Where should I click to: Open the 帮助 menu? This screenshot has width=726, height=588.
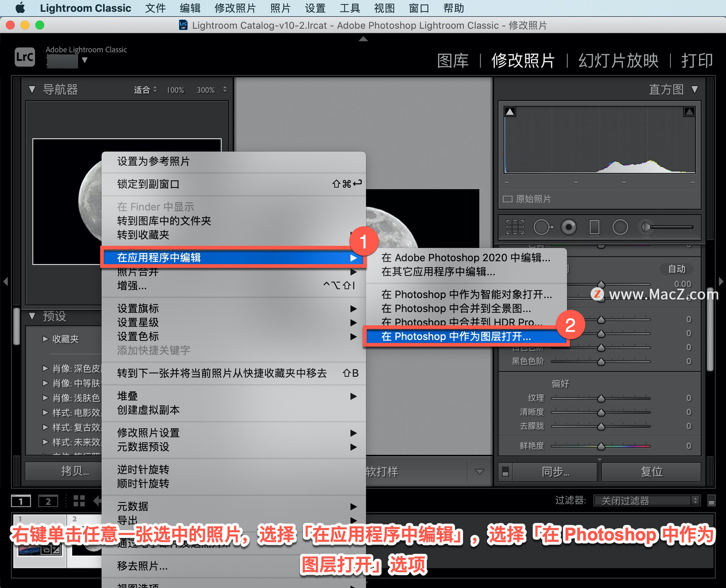pos(454,8)
